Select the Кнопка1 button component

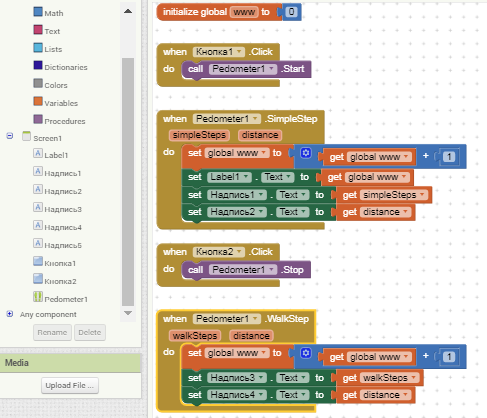[x=55, y=262]
